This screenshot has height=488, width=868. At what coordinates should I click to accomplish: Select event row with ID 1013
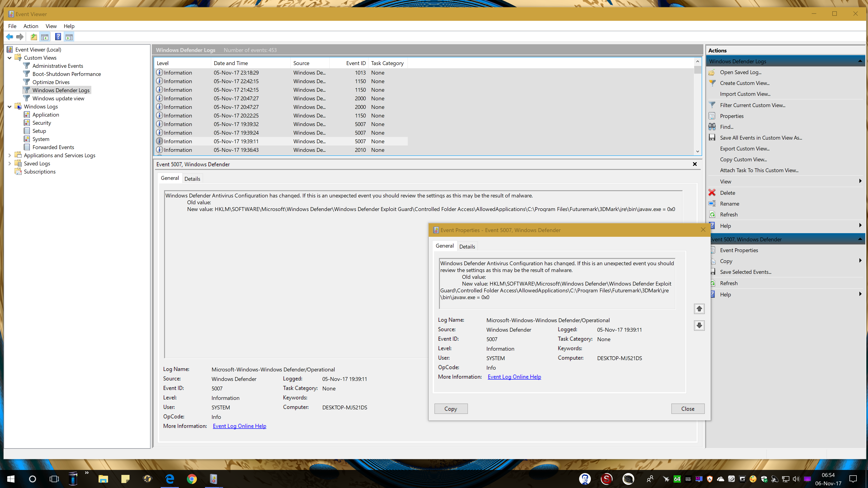pyautogui.click(x=281, y=72)
